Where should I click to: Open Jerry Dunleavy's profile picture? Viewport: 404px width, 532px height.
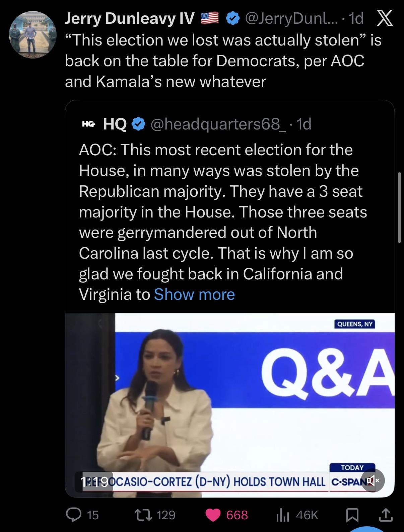tap(32, 34)
